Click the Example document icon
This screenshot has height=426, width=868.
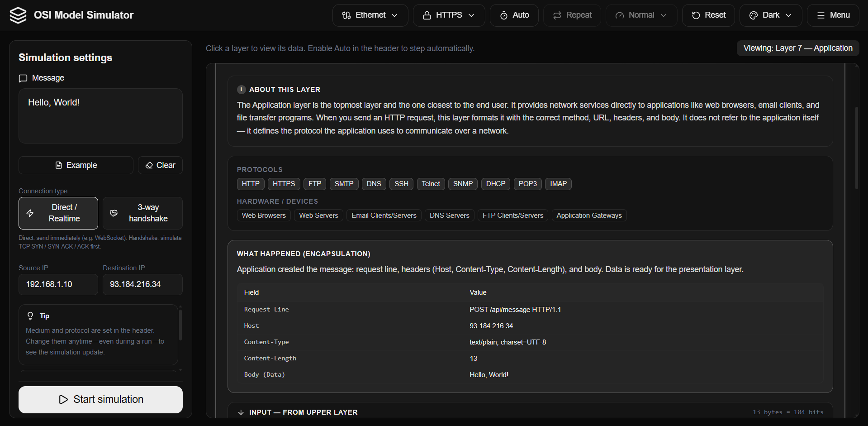click(x=59, y=165)
